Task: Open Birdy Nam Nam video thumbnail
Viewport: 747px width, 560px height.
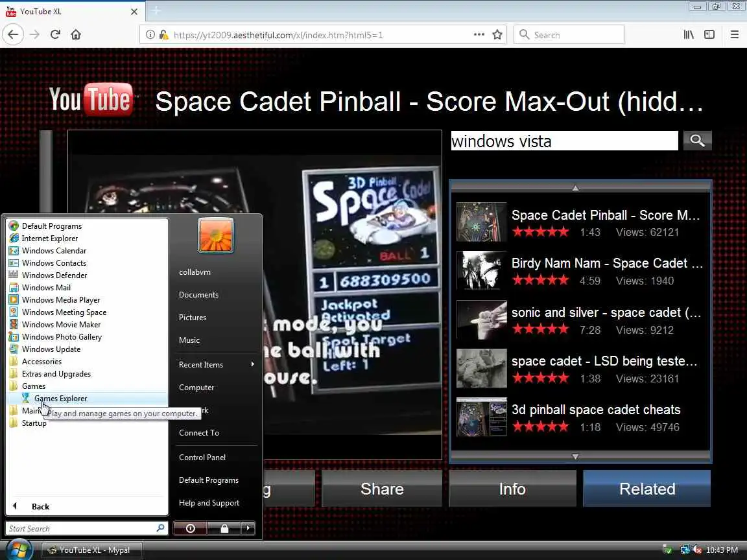Action: (481, 270)
